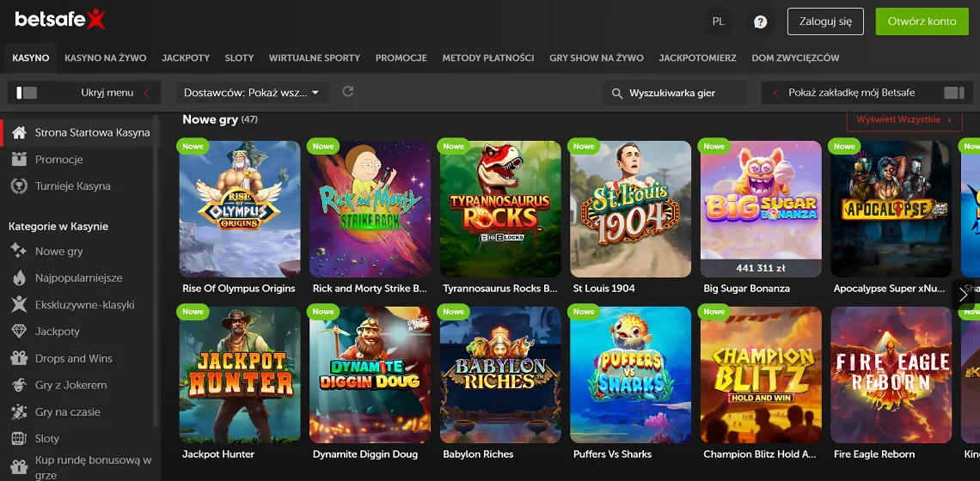Click the Betsafe logo
The image size is (980, 481).
[x=60, y=20]
